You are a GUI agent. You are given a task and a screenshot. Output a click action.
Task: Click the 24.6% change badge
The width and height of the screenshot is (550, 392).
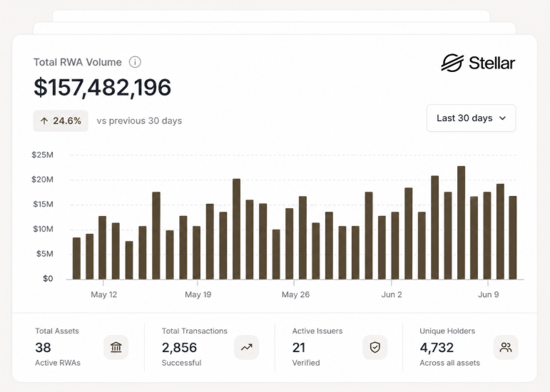[61, 121]
